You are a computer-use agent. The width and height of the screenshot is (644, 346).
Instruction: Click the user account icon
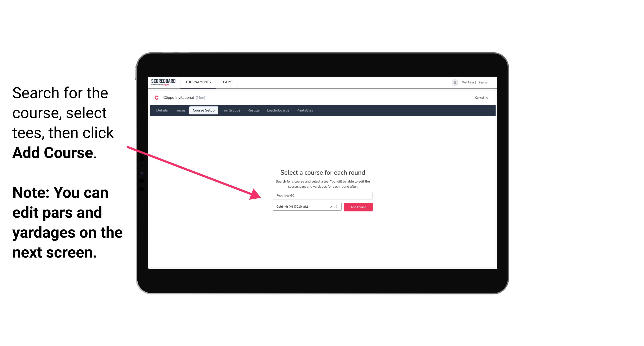[454, 82]
